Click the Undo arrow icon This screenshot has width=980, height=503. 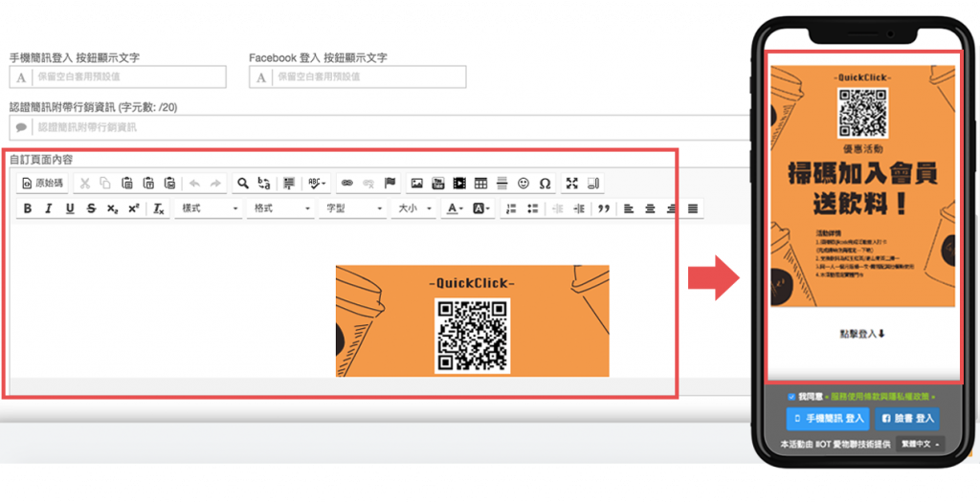(x=194, y=183)
